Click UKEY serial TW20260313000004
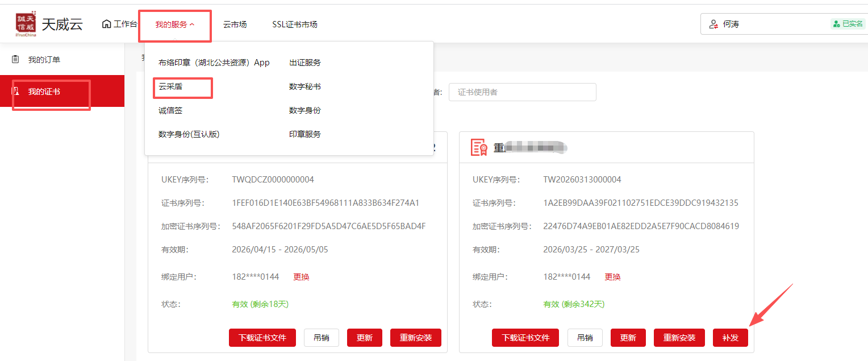The height and width of the screenshot is (361, 868). [582, 180]
